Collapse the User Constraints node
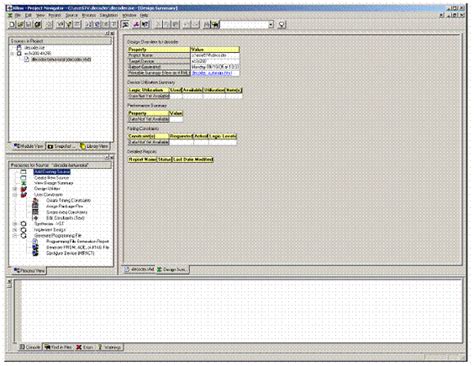Viewport: 474px width, 366px height. [15, 195]
